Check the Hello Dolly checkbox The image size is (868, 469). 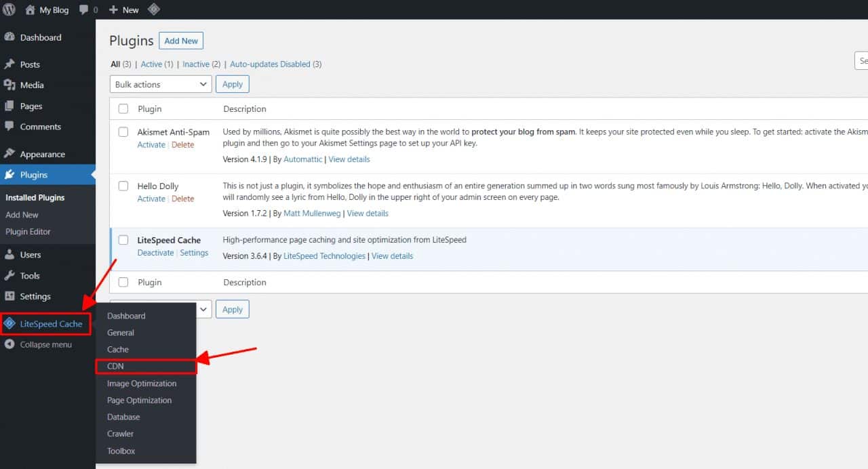click(123, 186)
